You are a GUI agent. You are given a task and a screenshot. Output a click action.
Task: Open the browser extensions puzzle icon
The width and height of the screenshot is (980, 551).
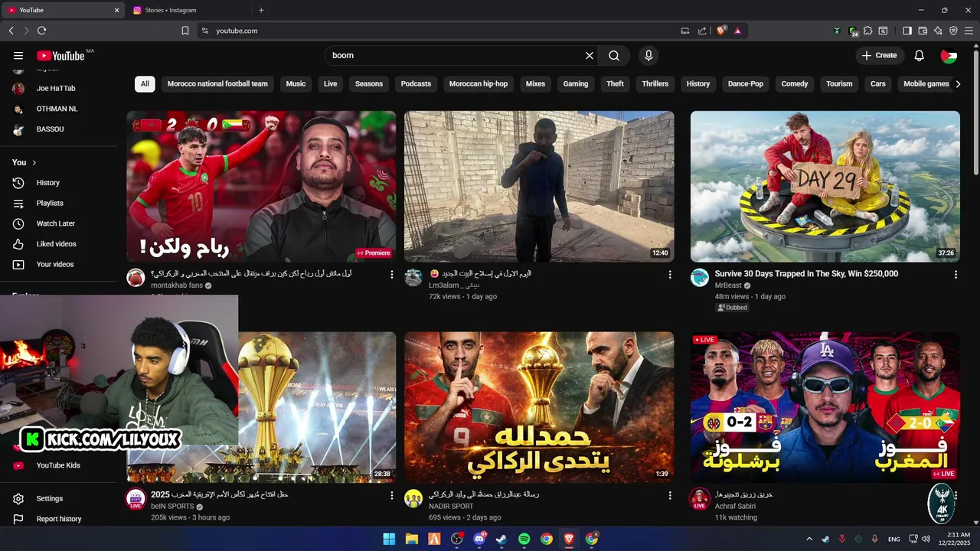(867, 31)
